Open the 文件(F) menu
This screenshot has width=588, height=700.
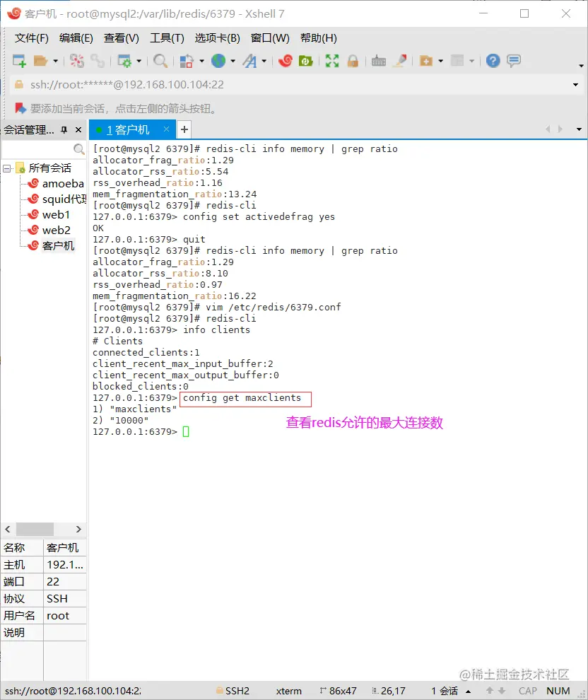point(31,38)
